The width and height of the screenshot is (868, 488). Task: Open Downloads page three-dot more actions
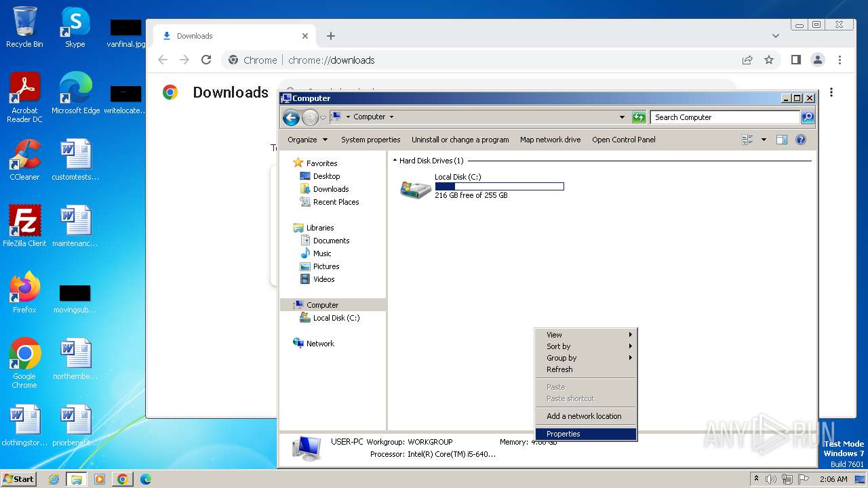(x=831, y=92)
